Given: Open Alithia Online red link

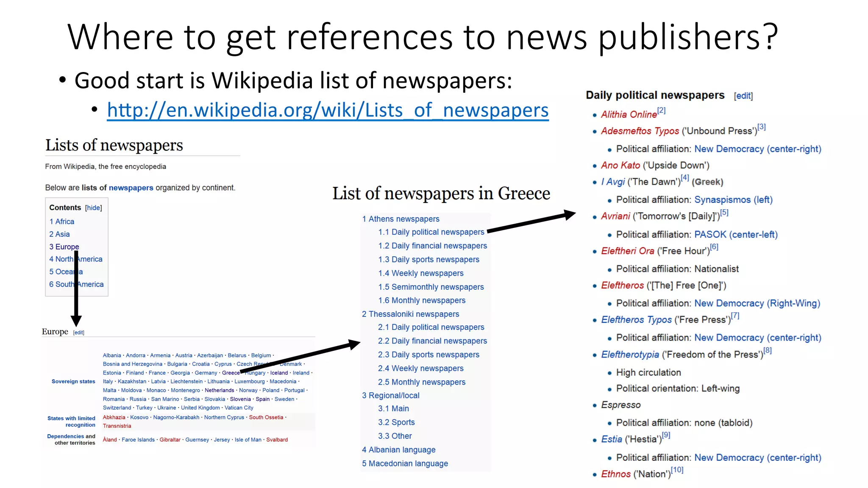Looking at the screenshot, I should coord(629,114).
